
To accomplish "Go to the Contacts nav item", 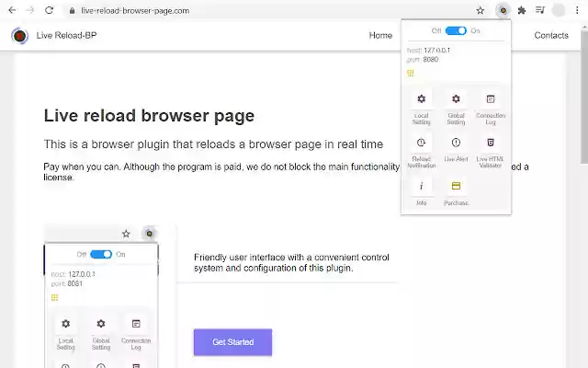I will (551, 35).
